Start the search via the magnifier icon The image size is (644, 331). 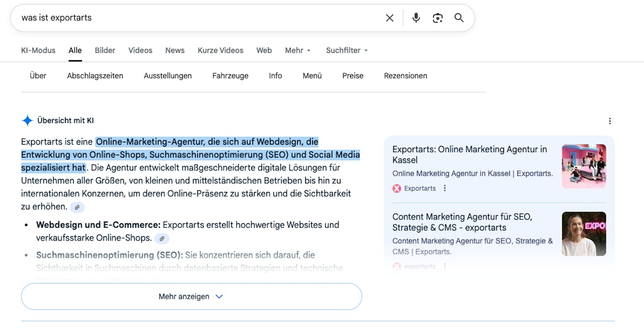coord(459,18)
